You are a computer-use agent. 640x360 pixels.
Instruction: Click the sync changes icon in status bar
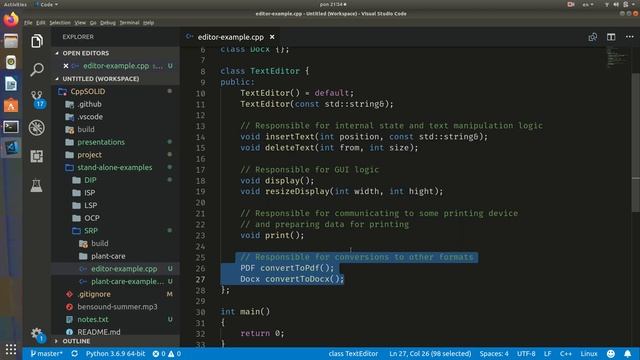[74, 353]
